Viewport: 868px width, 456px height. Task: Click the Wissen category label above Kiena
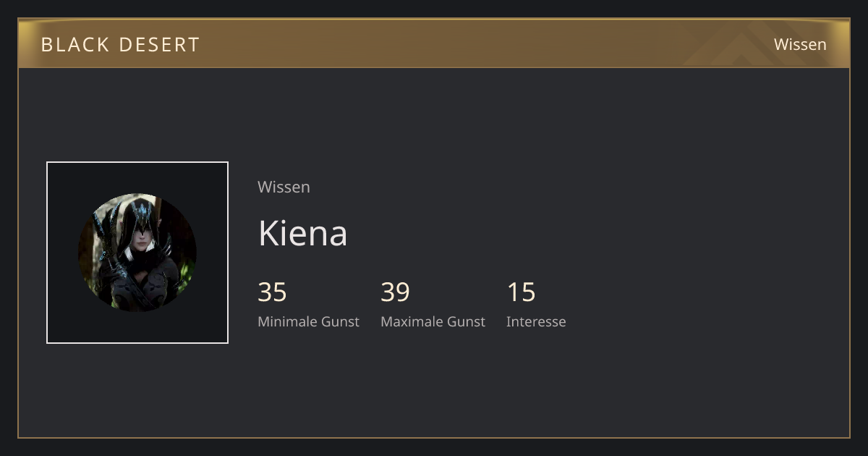click(284, 187)
